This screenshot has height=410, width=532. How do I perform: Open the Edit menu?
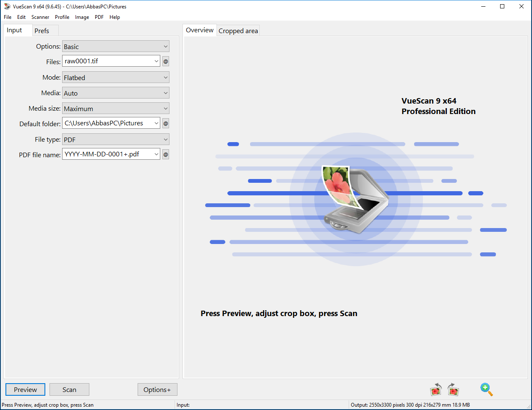(21, 17)
